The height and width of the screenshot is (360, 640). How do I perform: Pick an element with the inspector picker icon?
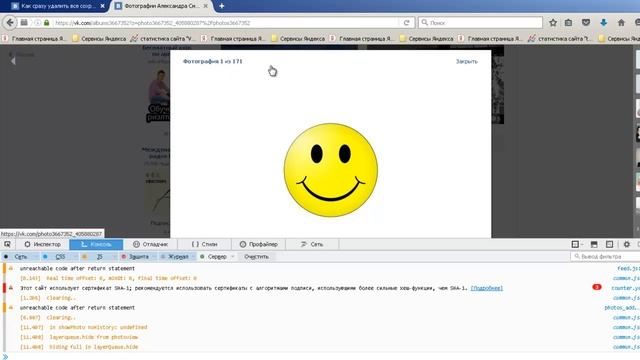[x=7, y=244]
